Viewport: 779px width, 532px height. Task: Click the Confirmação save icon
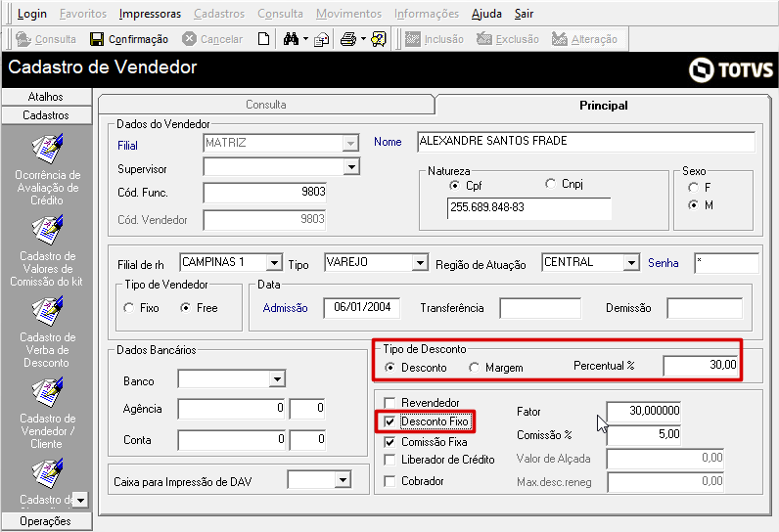point(97,39)
